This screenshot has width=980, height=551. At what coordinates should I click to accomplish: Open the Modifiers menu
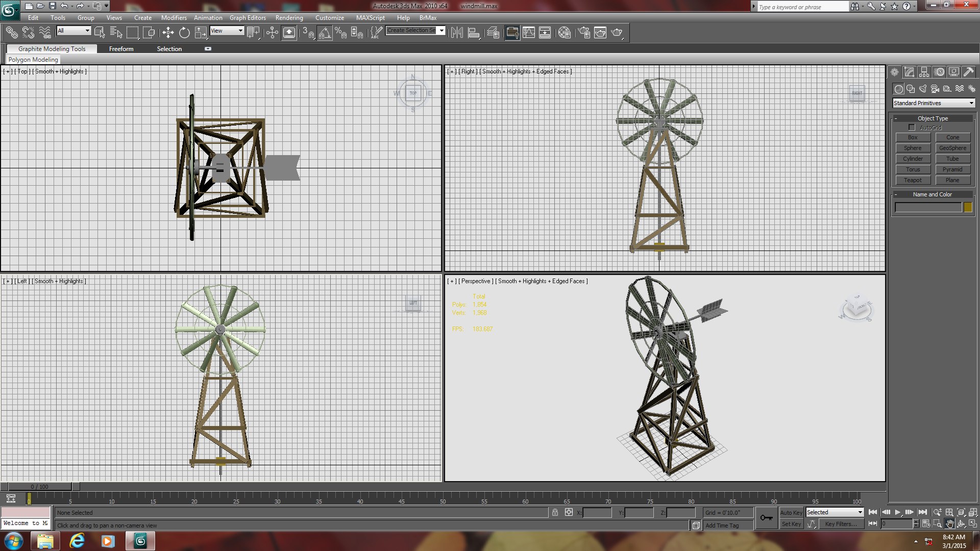point(174,18)
